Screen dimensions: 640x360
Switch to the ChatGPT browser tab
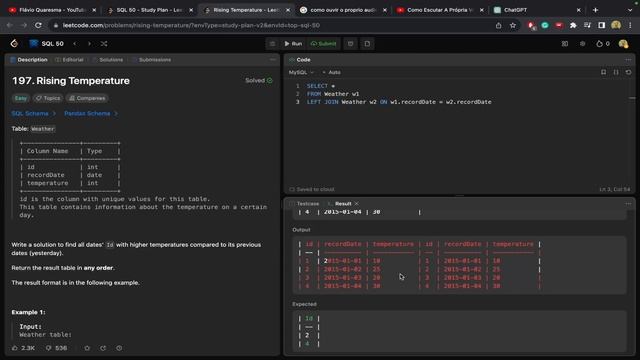(x=535, y=10)
